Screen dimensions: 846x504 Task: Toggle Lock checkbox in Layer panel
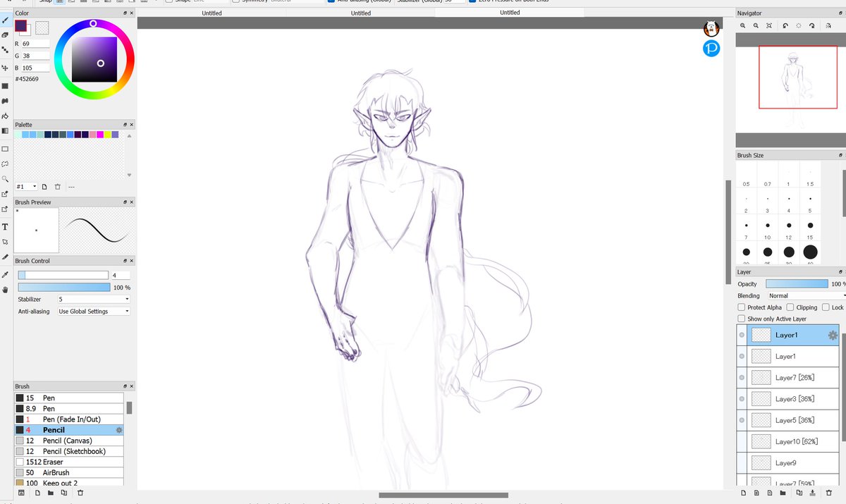point(826,307)
